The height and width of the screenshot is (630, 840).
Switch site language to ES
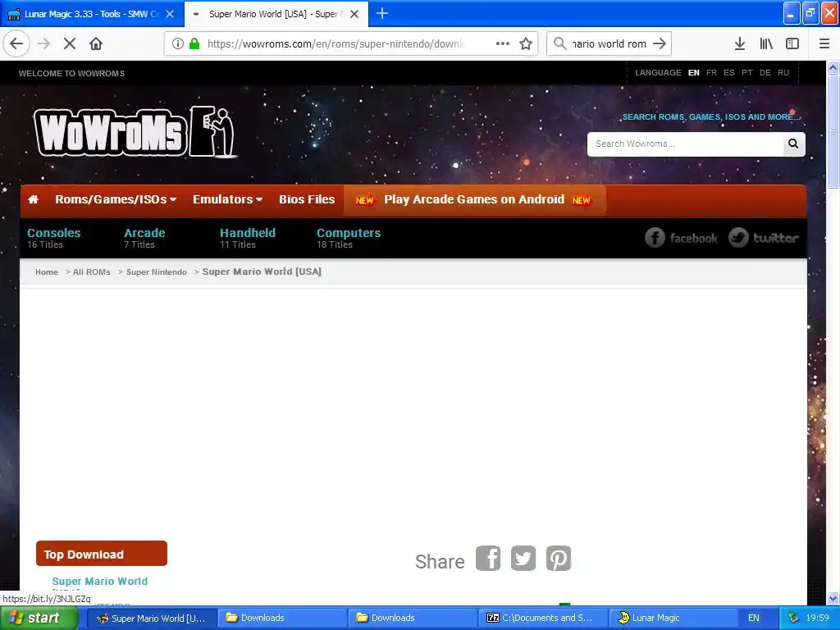tap(729, 73)
